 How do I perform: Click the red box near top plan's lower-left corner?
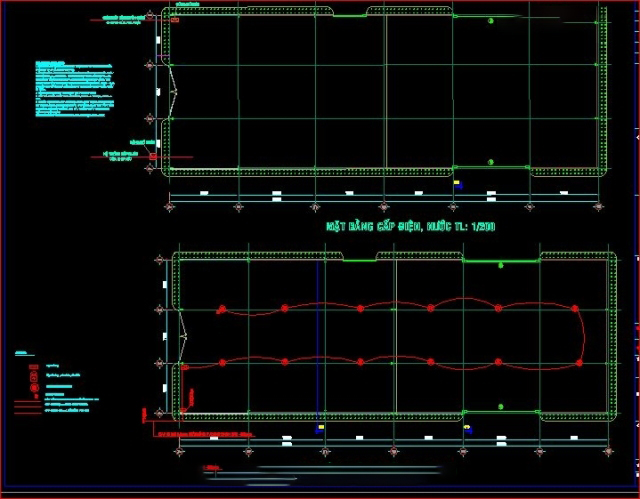click(153, 155)
